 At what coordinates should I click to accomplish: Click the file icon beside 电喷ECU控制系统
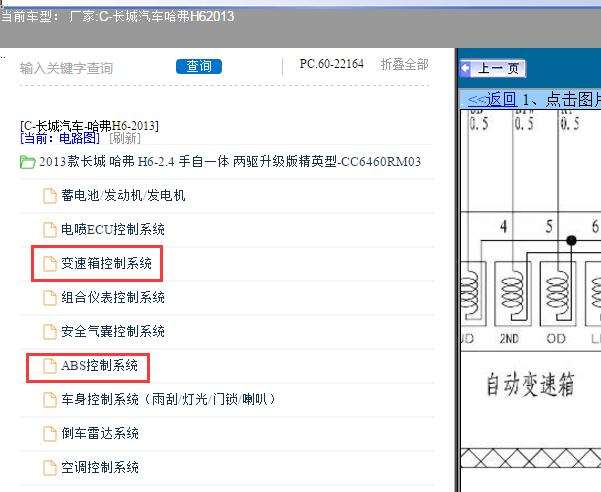(50, 230)
